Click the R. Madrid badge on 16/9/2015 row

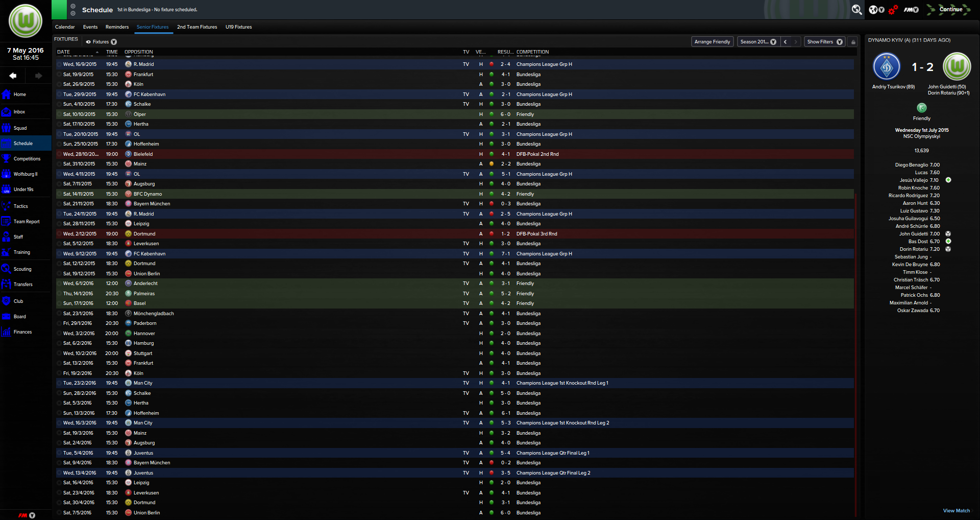(129, 64)
